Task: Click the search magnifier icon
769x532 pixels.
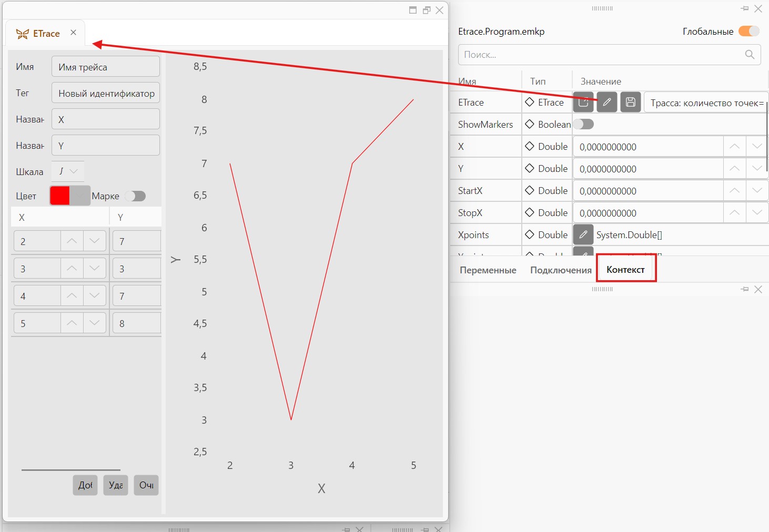Action: [750, 55]
